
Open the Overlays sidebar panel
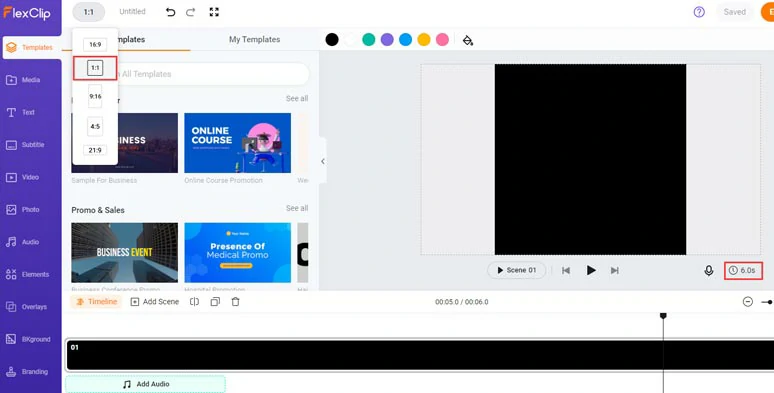click(x=26, y=307)
